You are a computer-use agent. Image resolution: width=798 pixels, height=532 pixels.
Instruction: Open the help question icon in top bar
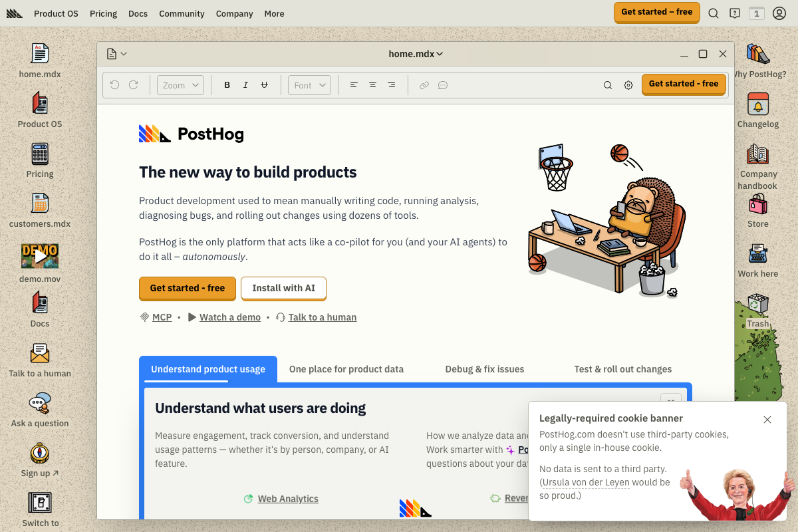coord(735,13)
